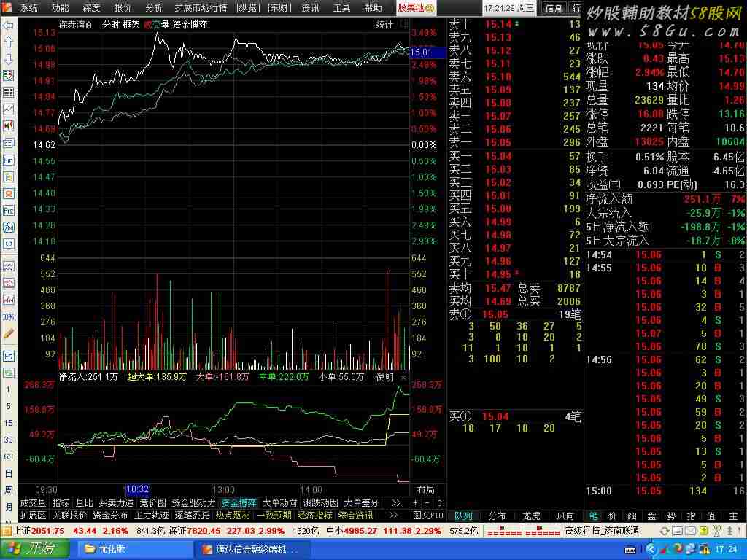Click the 布局 layout button
This screenshot has width=747, height=560.
coord(425,489)
